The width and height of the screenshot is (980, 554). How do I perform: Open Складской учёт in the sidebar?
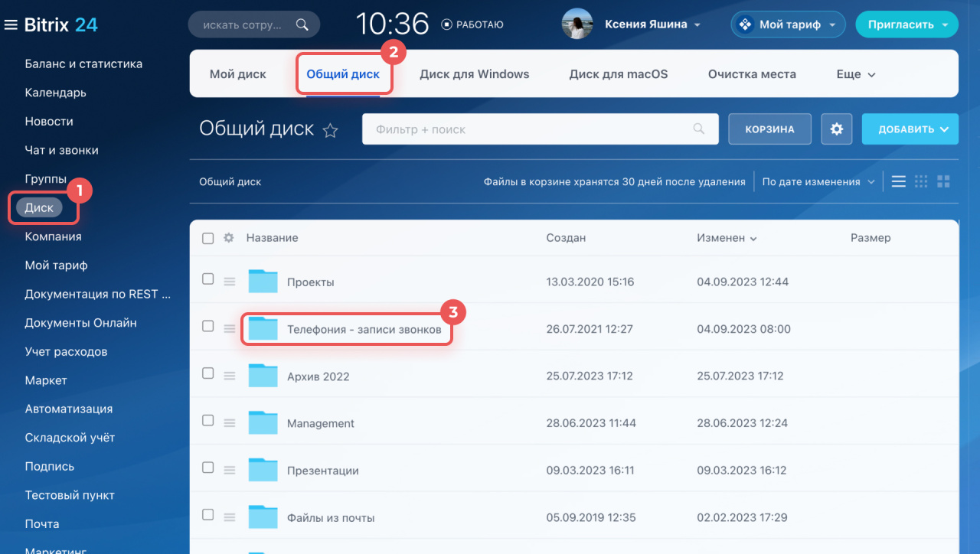(70, 438)
